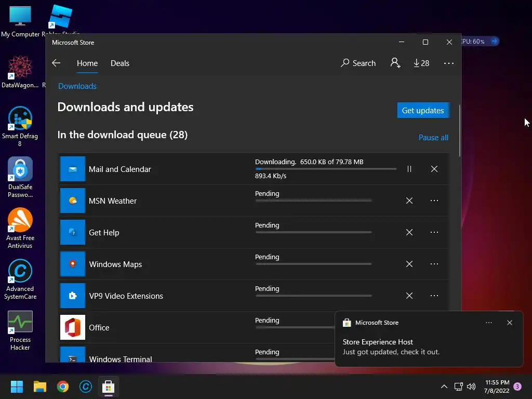Select the Mail and Calendar app name
The width and height of the screenshot is (532, 399).
[x=120, y=169]
